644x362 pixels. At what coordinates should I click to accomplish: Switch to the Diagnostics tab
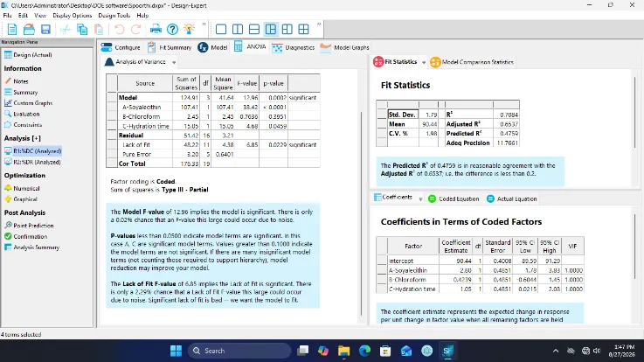(294, 48)
